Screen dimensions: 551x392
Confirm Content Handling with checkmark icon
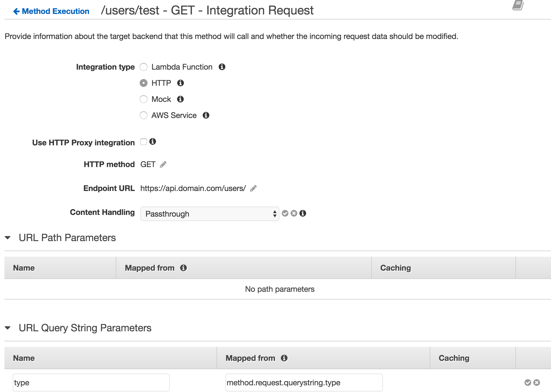[x=285, y=213]
